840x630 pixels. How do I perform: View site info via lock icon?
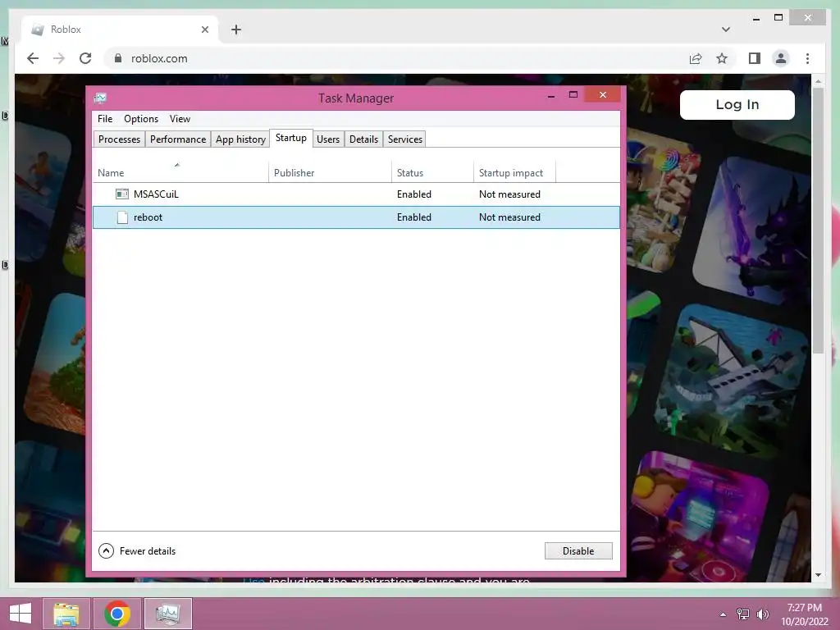118,58
